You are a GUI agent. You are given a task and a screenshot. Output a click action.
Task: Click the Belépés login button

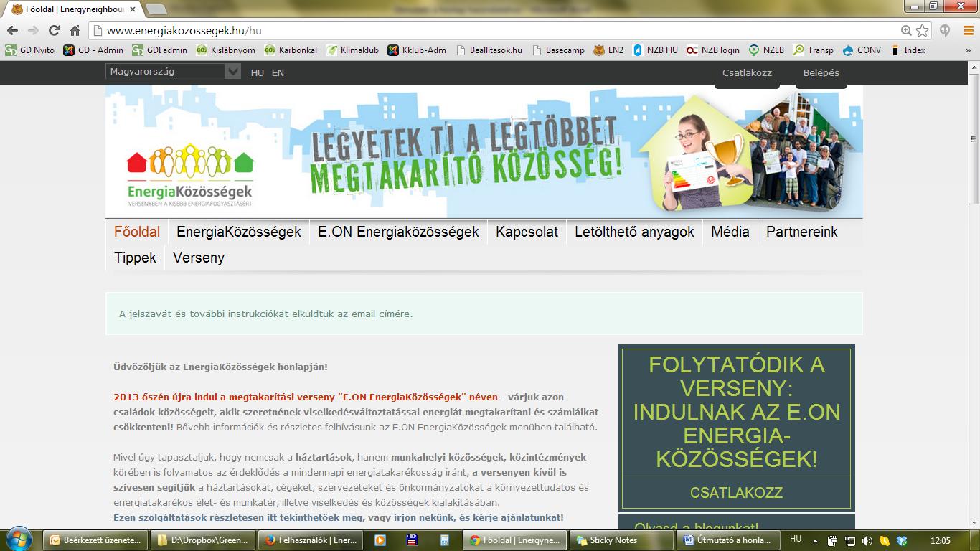click(821, 73)
